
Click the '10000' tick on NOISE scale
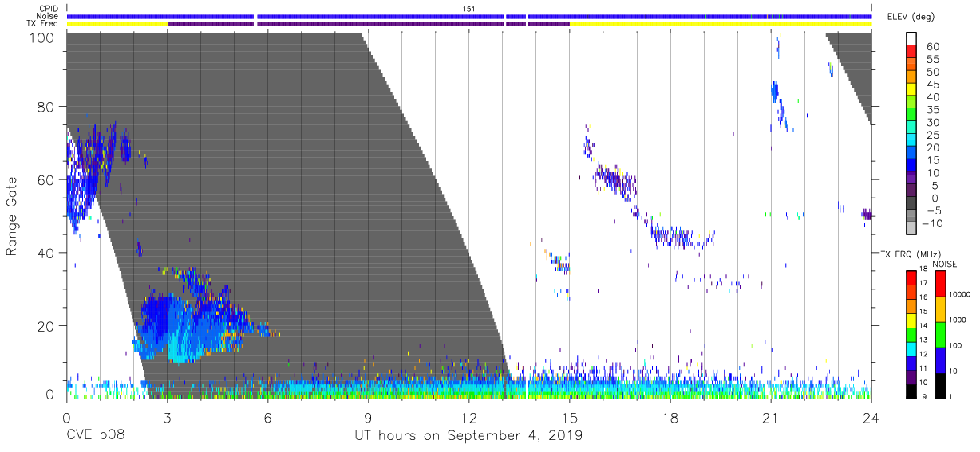[960, 296]
